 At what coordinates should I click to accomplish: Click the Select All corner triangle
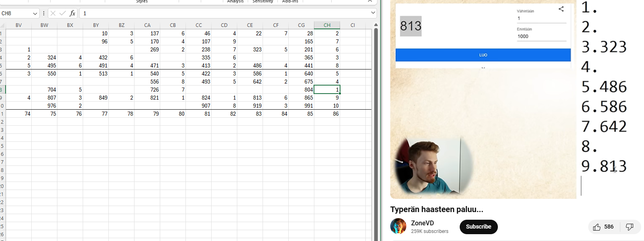click(3, 25)
